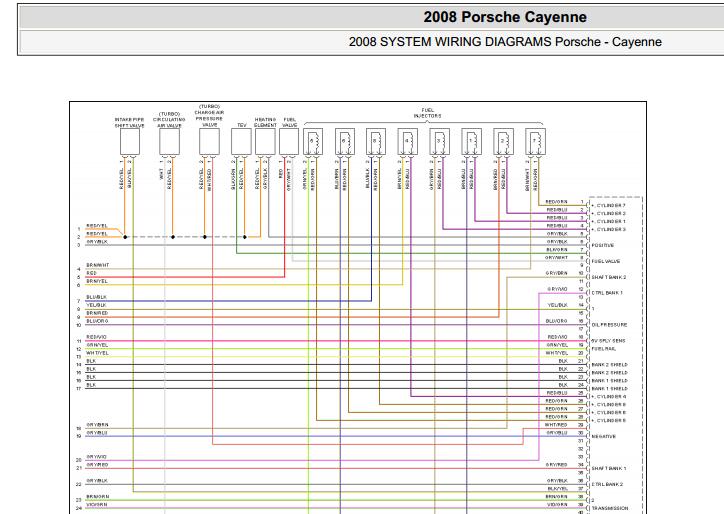This screenshot has height=514, width=724.
Task: Click the 'BRN/RED' label on left line 9
Action: [97, 313]
